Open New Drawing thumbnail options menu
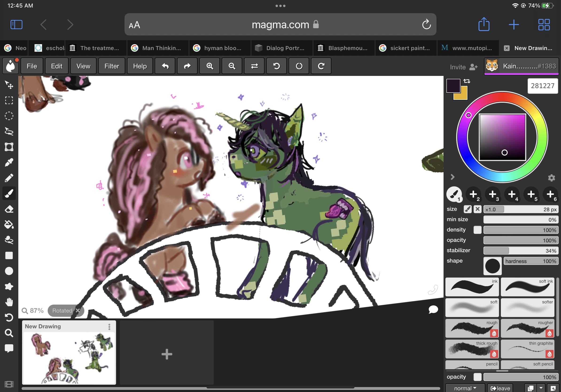Viewport: 561px width, 392px height. point(109,326)
